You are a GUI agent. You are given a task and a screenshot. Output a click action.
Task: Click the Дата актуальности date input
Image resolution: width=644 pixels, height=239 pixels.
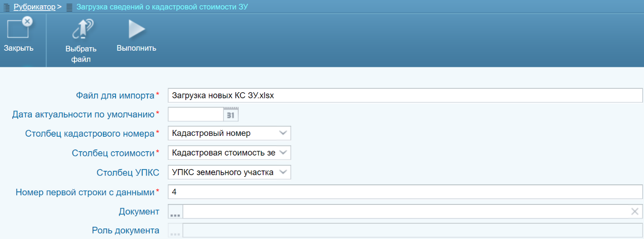pos(196,114)
